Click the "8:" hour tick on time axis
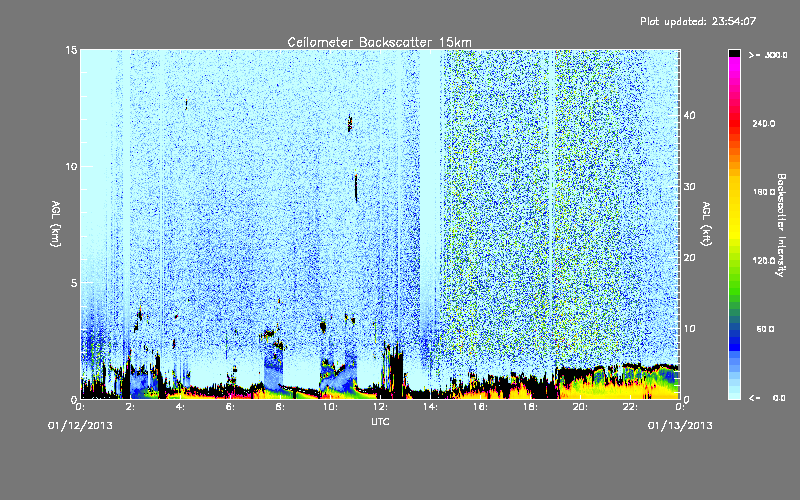The width and height of the screenshot is (800, 500). click(x=280, y=407)
